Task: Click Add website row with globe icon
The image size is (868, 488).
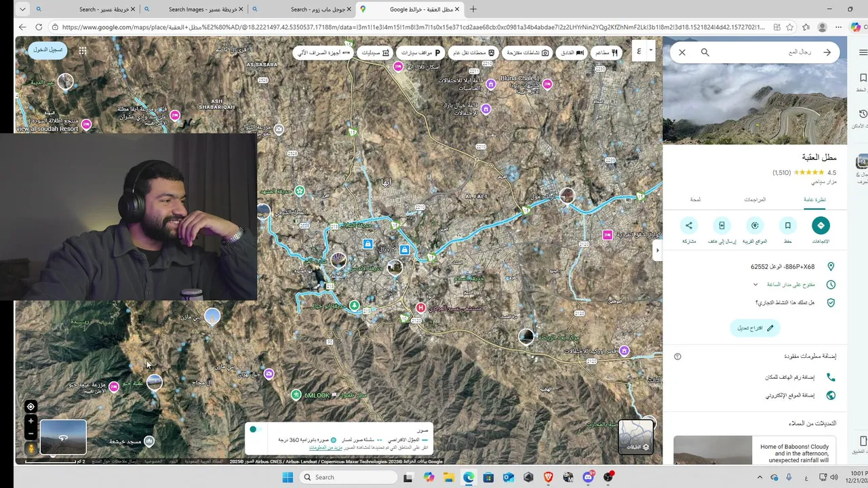Action: pos(755,395)
